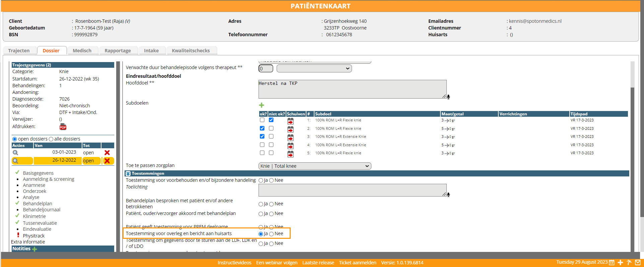Open the duration unit dropdown next to the 0 field
This screenshot has width=644, height=267.
pos(314,68)
